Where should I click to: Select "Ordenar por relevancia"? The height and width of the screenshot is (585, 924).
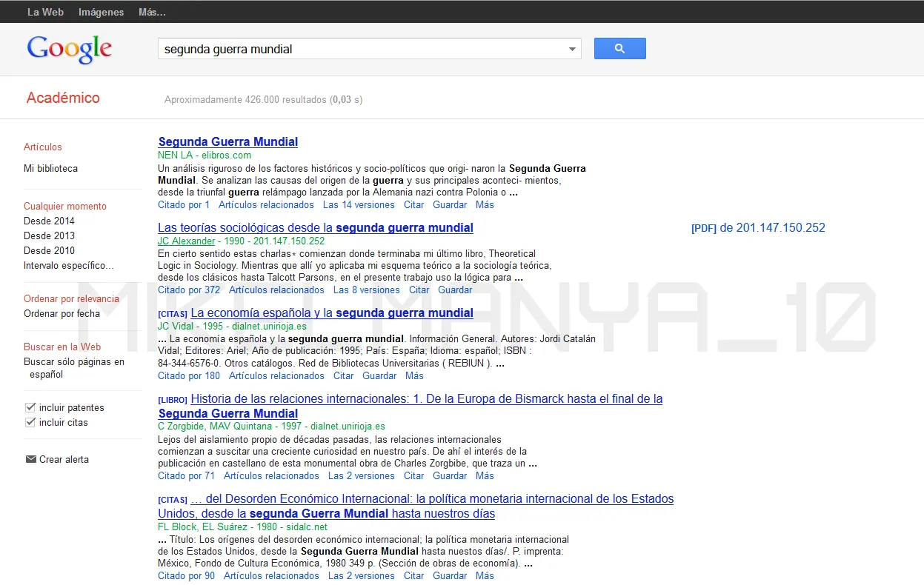pos(71,298)
